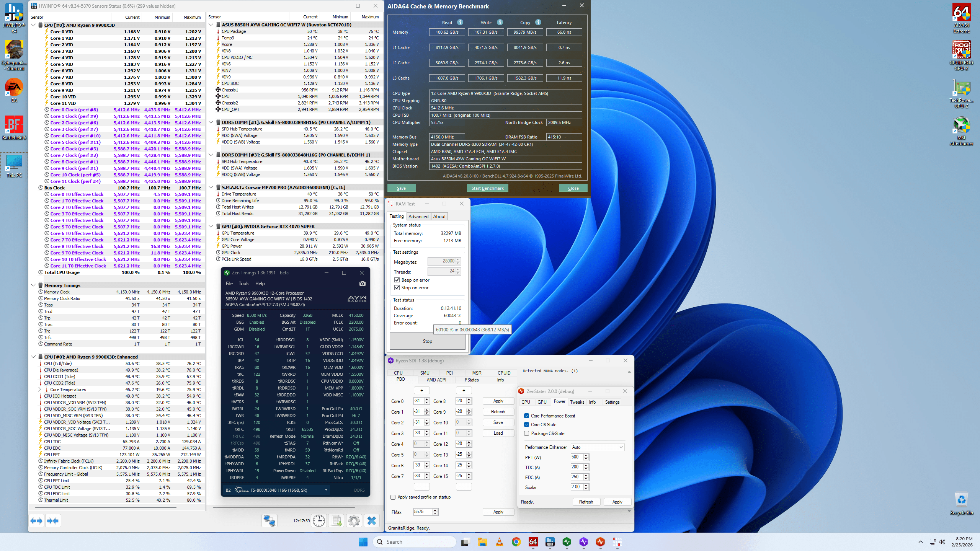Open Performance Enhancer Auto dropdown

point(597,447)
